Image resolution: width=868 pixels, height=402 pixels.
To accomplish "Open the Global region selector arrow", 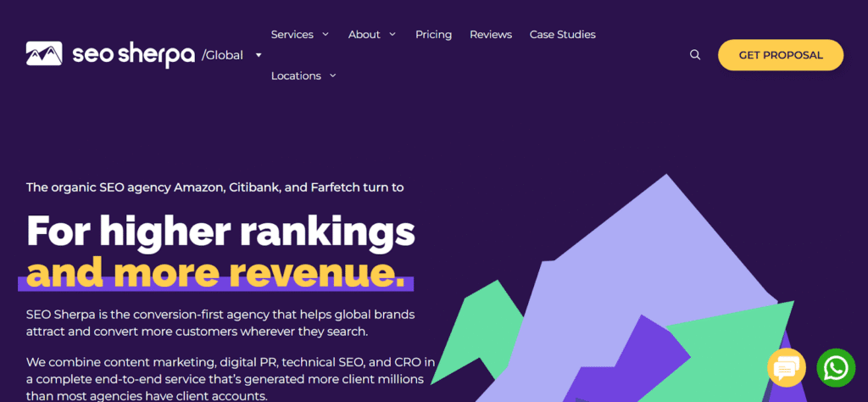I will click(259, 55).
